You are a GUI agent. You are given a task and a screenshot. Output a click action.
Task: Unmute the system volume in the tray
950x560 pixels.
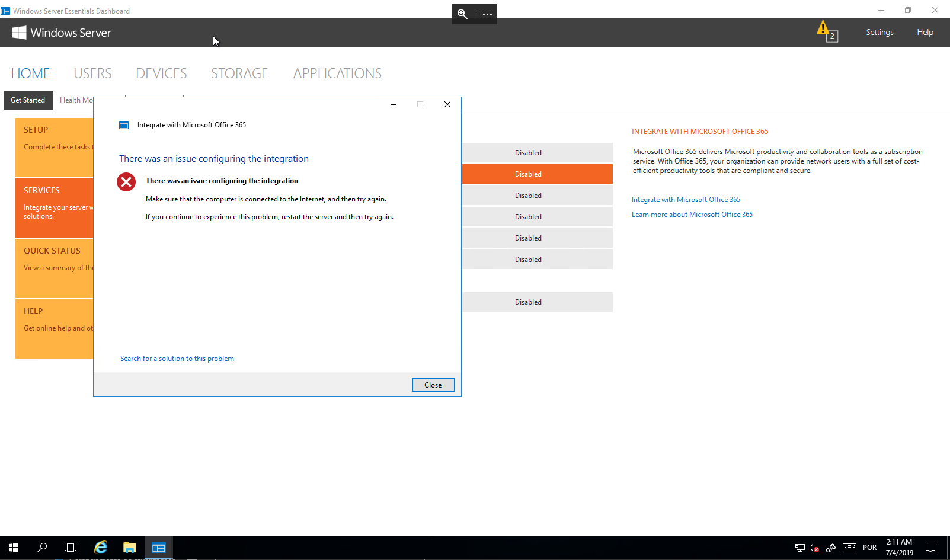click(x=813, y=548)
